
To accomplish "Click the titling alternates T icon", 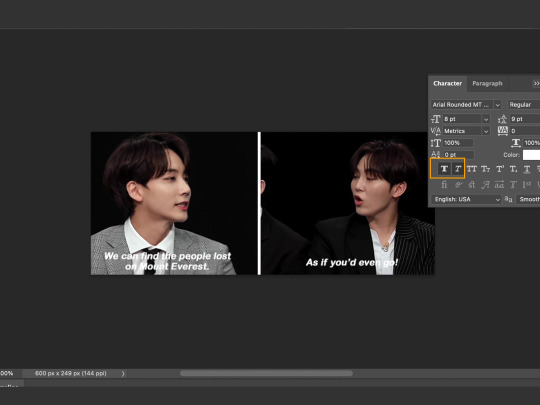I will click(x=513, y=185).
